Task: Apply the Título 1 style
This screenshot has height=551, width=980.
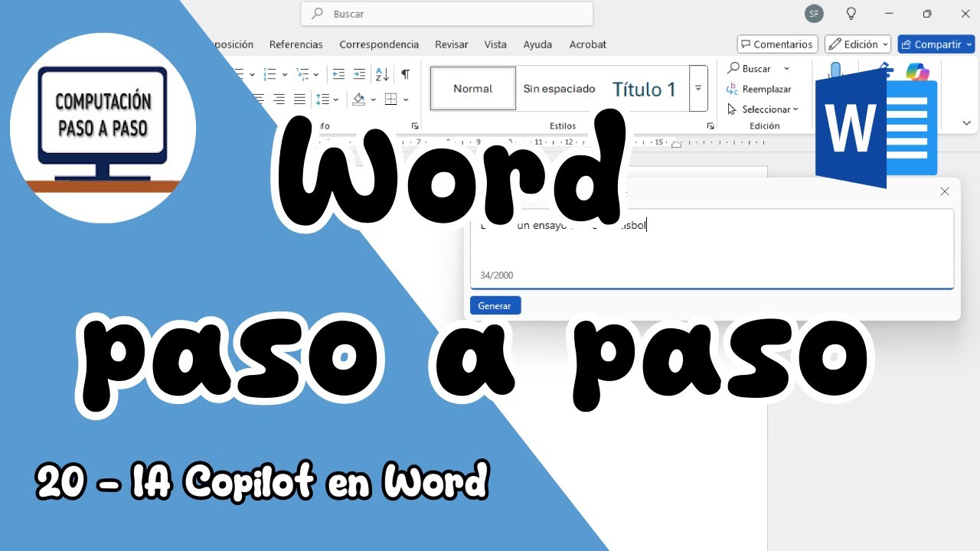Action: (x=644, y=89)
